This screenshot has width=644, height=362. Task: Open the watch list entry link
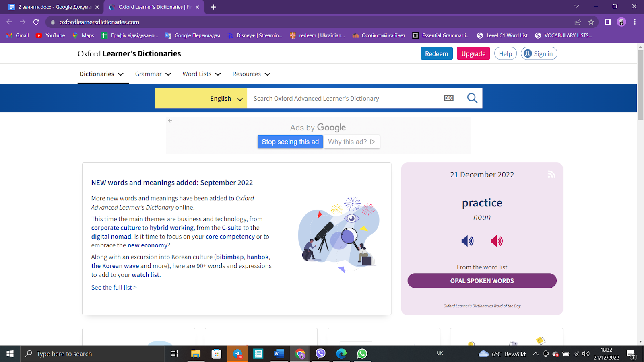tap(146, 275)
